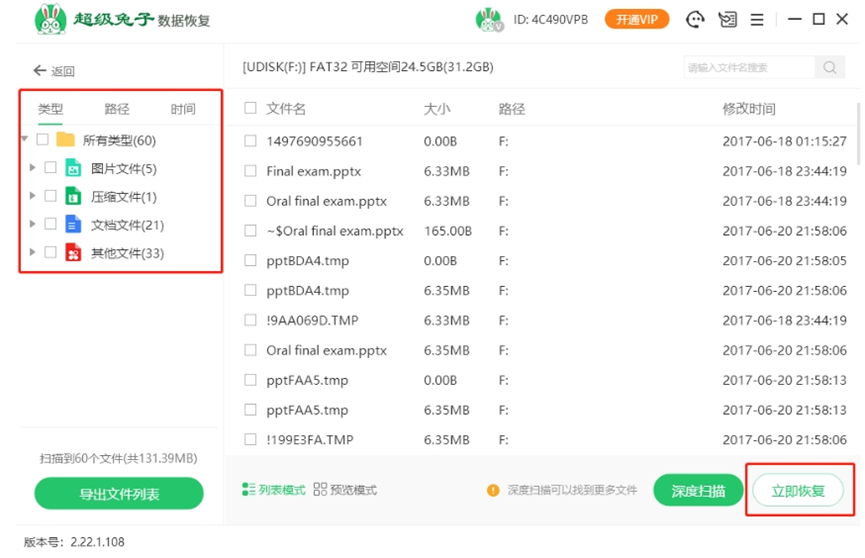Click the rabbit user avatar icon
The height and width of the screenshot is (558, 865).
[488, 19]
